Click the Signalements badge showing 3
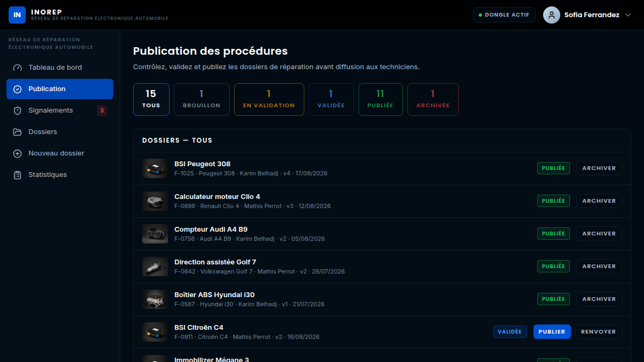Viewport: 644px width, 362px height. click(102, 111)
